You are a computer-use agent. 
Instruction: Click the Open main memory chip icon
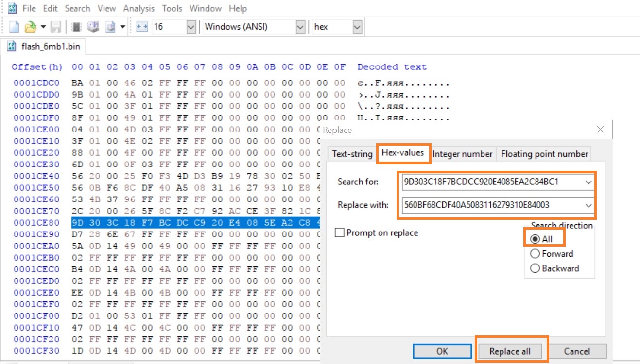76,27
